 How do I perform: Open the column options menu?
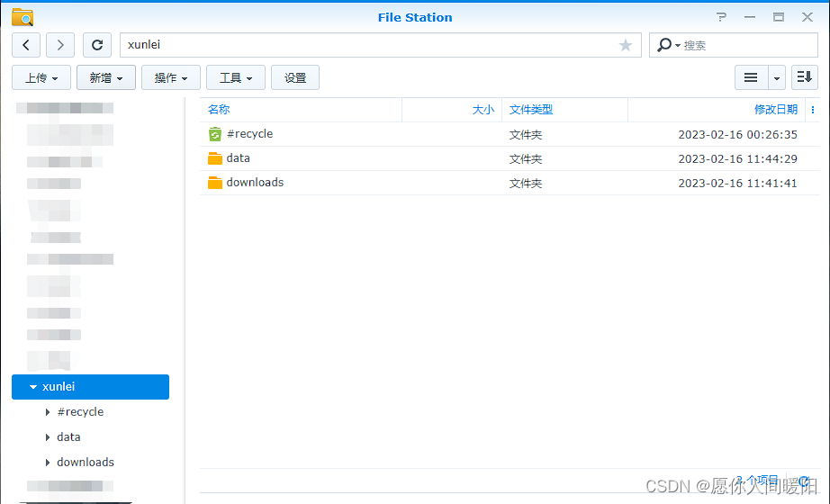813,110
